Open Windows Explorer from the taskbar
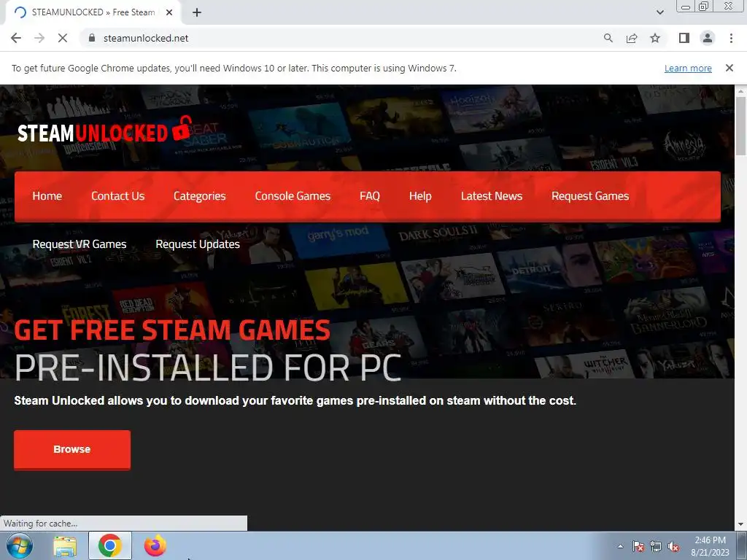 point(65,545)
